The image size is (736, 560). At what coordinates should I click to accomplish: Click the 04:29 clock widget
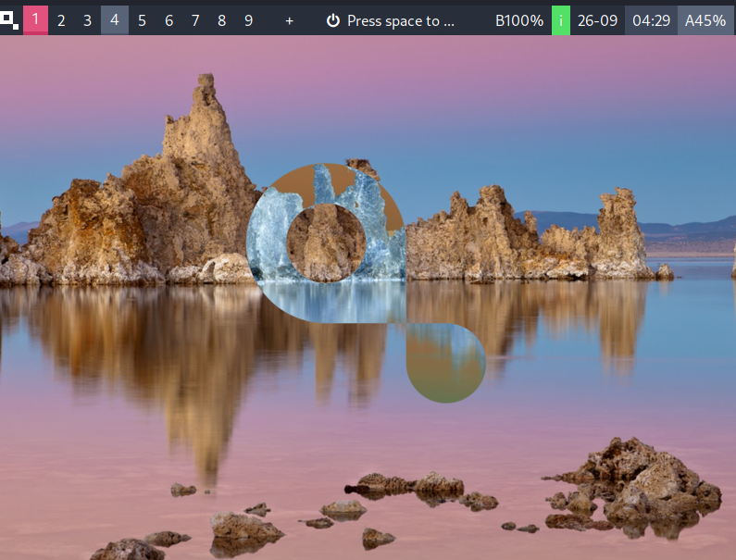pos(651,20)
